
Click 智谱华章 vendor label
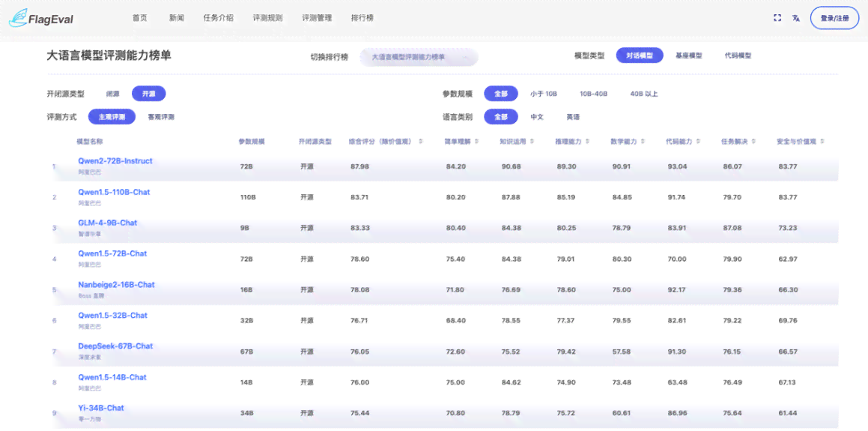(x=90, y=234)
